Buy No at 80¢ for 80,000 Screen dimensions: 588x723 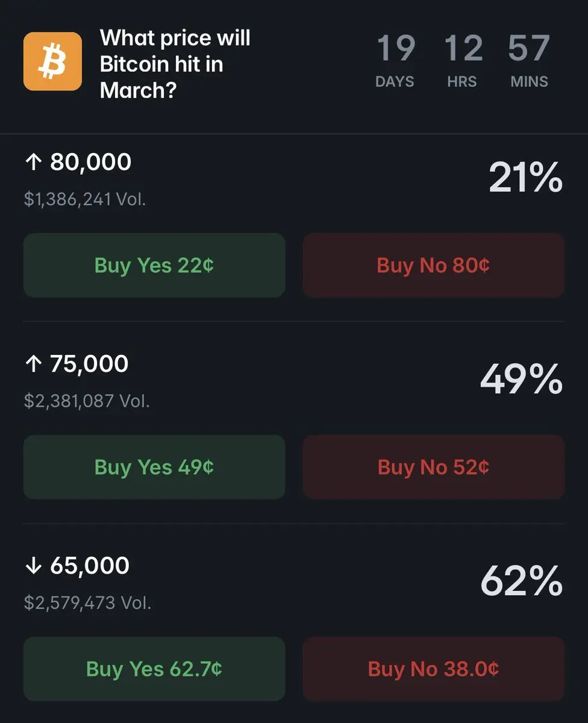434,265
